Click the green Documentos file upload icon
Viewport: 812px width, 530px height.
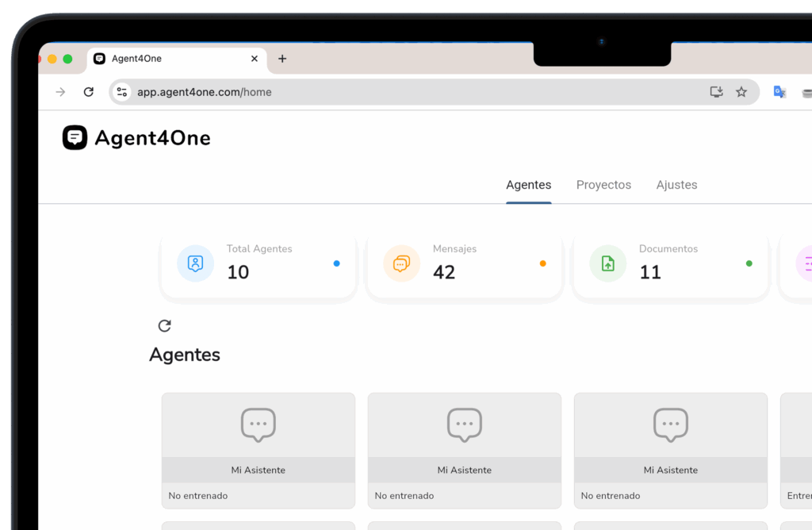tap(608, 263)
